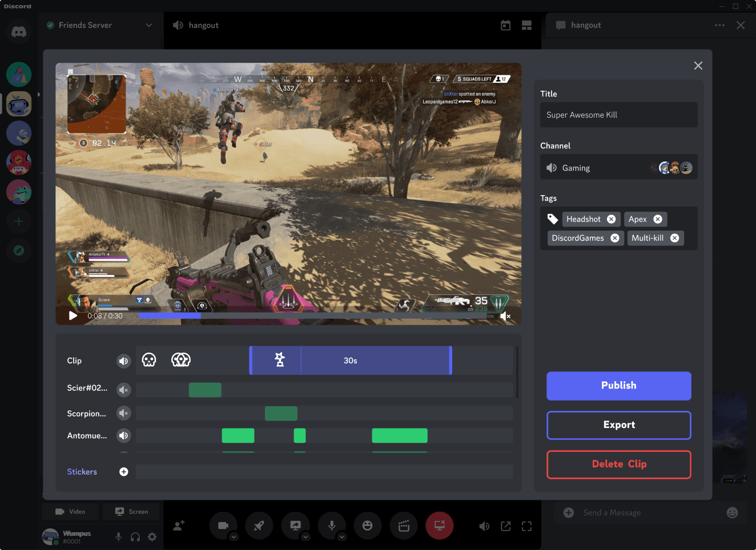This screenshot has width=756, height=550.
Task: Open the explore servers compass icon
Action: (x=19, y=250)
